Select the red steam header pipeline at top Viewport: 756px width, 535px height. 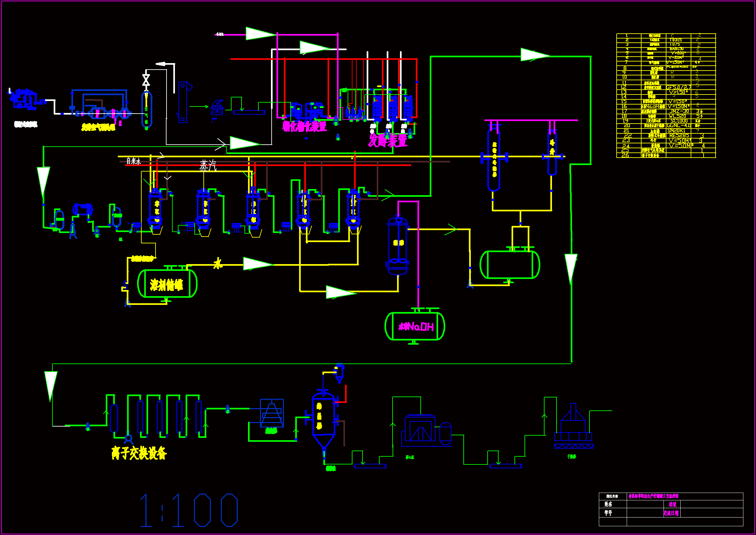[324, 59]
